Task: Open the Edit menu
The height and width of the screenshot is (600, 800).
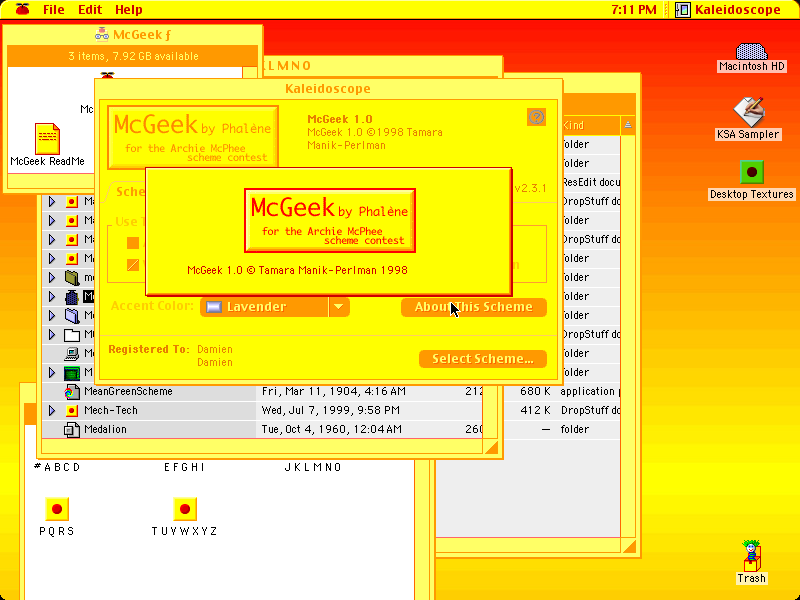Action: (90, 9)
